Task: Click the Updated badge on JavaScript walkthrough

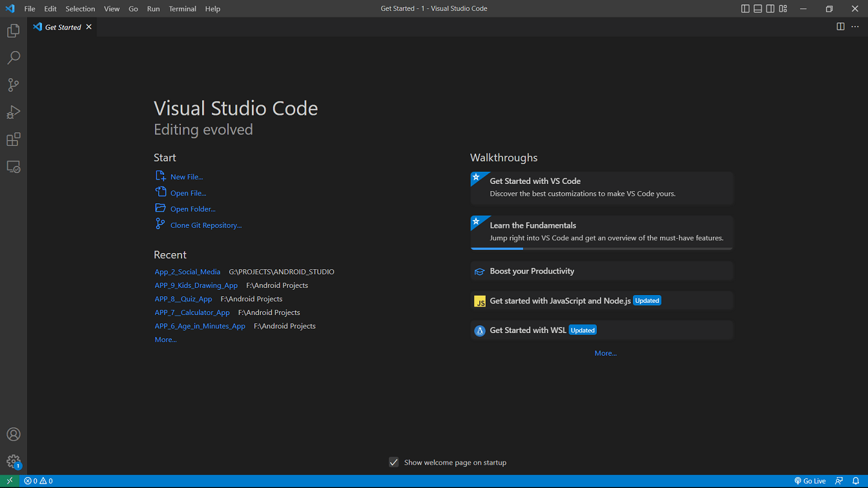Action: (647, 301)
